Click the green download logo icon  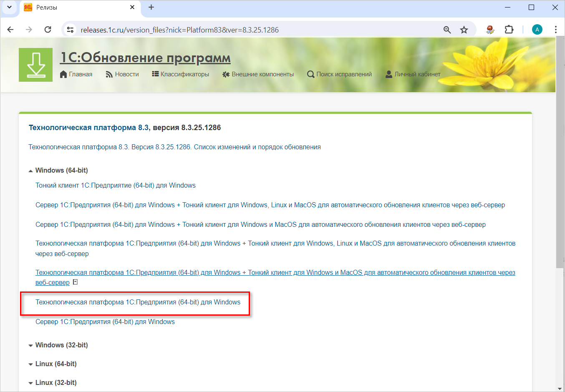36,65
